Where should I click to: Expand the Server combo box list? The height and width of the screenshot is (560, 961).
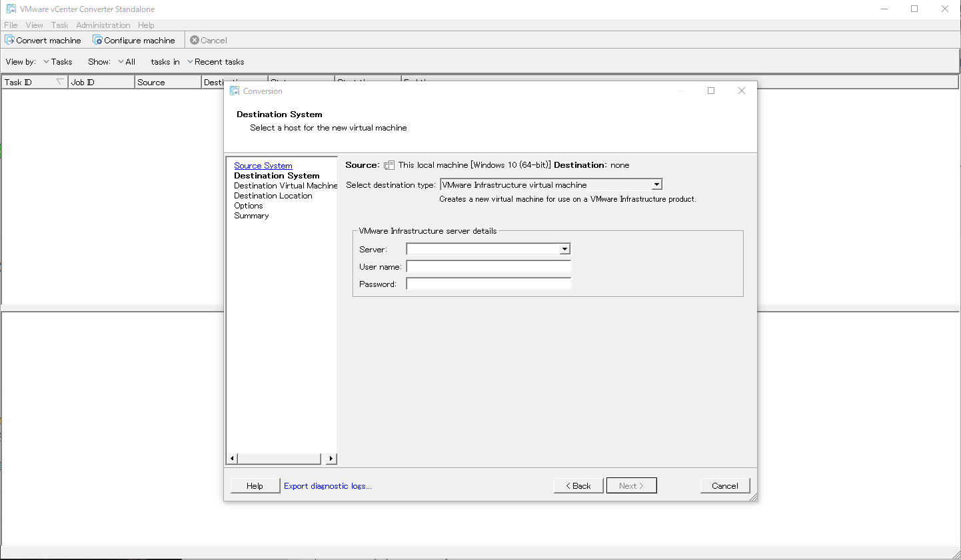564,249
